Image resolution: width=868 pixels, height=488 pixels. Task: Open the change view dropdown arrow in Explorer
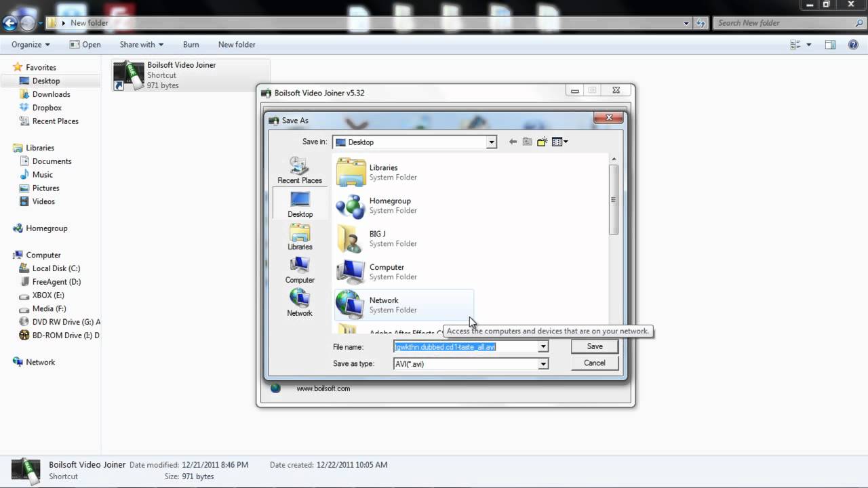pos(809,45)
